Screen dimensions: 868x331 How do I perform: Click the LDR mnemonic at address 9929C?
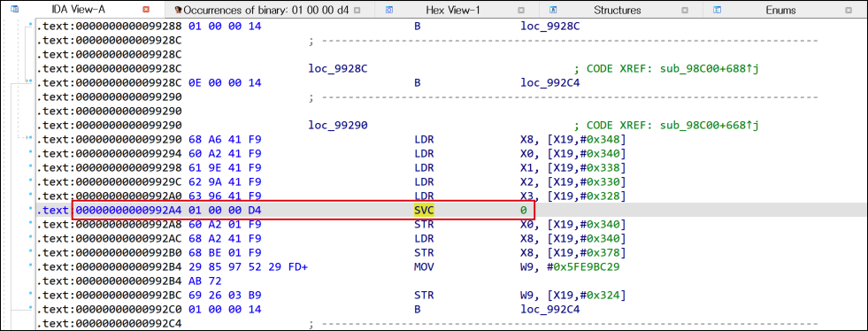(424, 181)
